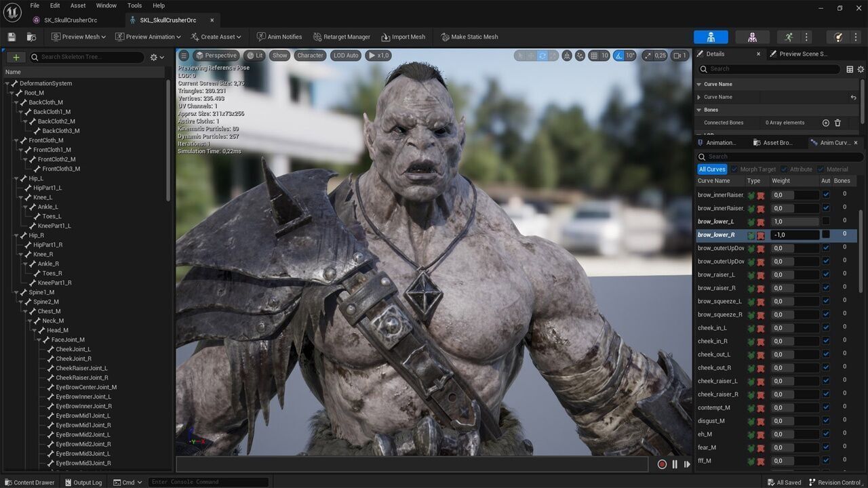Open the Window menu

click(106, 5)
